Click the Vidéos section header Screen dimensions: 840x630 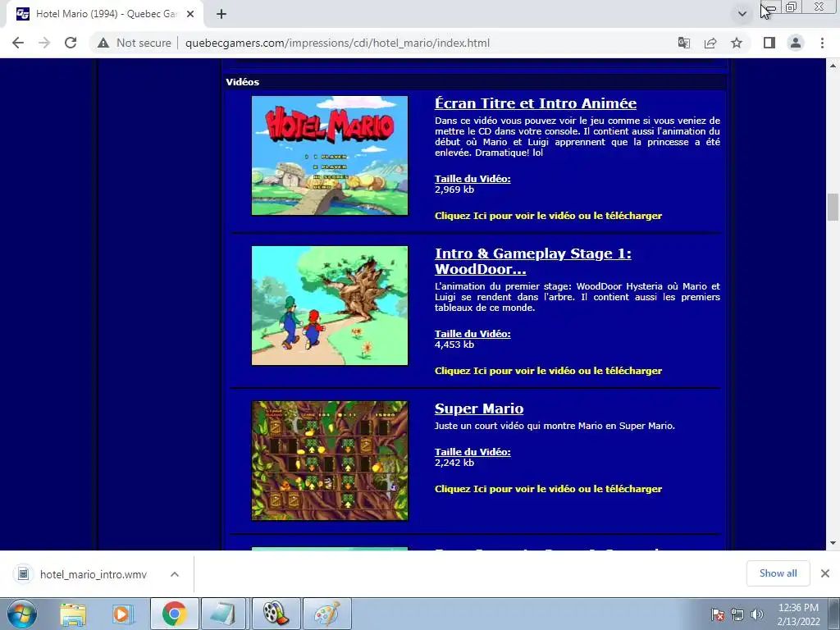click(x=243, y=82)
